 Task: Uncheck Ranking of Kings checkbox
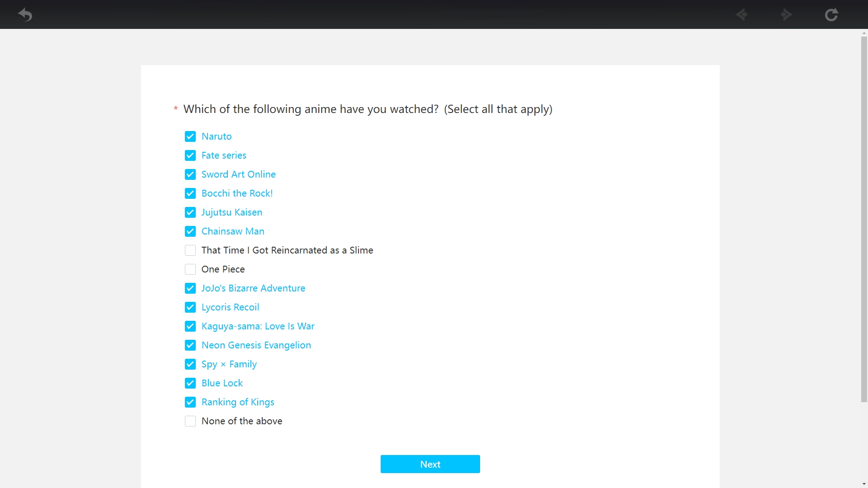[190, 402]
